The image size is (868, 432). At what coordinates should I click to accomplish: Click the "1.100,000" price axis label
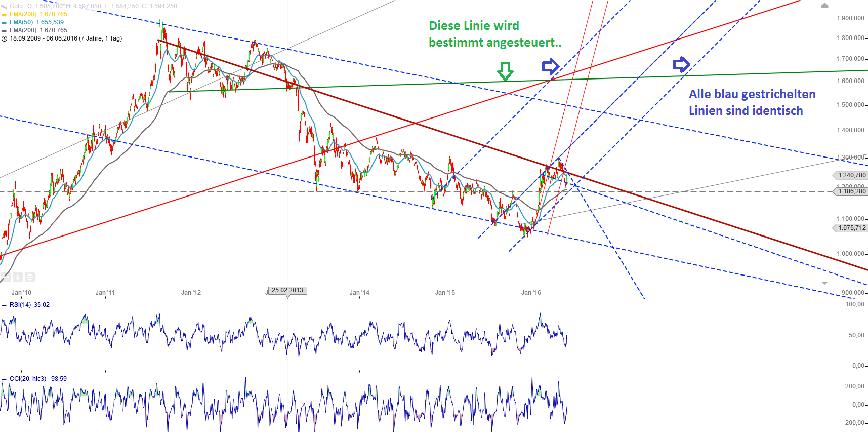[851, 219]
